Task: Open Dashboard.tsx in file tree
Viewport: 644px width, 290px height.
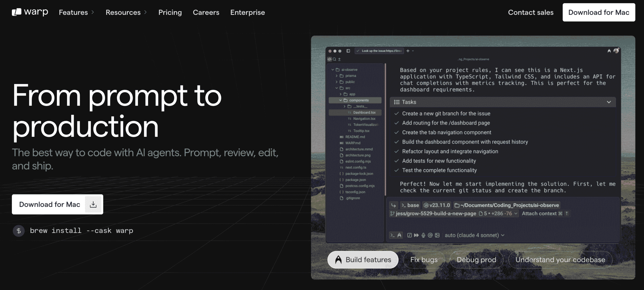Action: coord(355,112)
